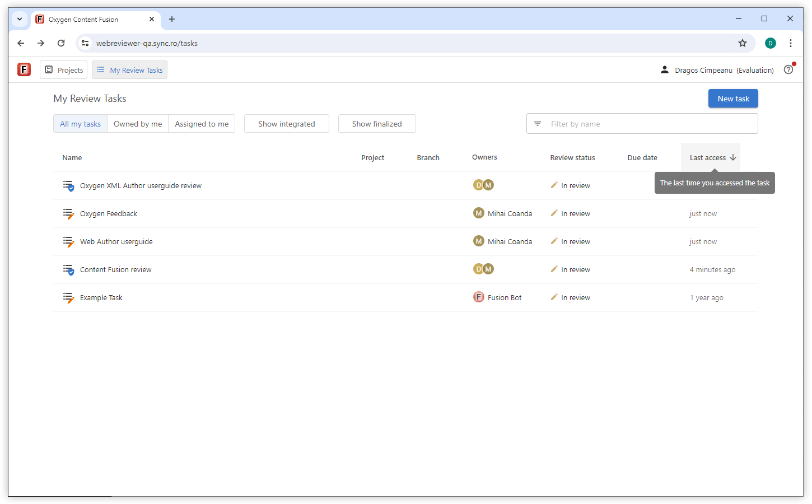Screen dimensions: 812x504
Task: Click the Dragos Cimpeanu (Evaluation) user name
Action: (724, 70)
